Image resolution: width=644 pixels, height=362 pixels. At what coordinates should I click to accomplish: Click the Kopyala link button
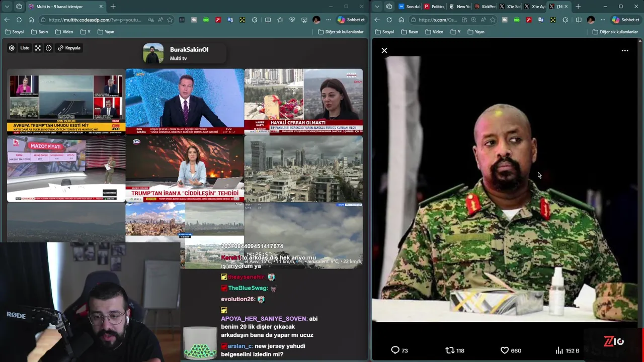(69, 48)
